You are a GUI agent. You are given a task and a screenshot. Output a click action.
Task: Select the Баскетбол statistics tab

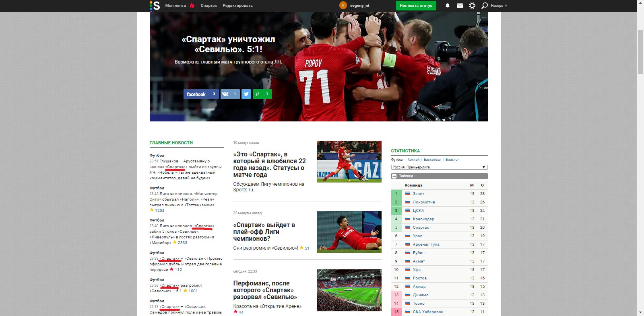(x=432, y=160)
